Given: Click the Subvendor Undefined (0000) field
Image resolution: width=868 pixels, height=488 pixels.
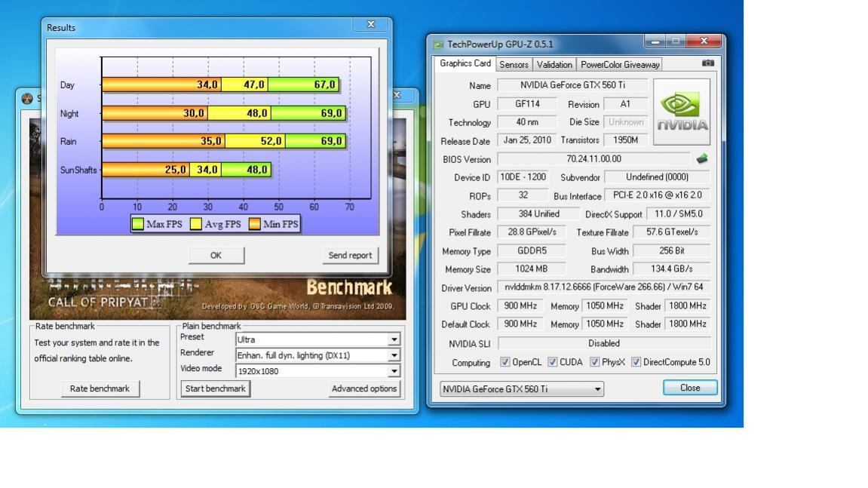Looking at the screenshot, I should click(x=657, y=177).
